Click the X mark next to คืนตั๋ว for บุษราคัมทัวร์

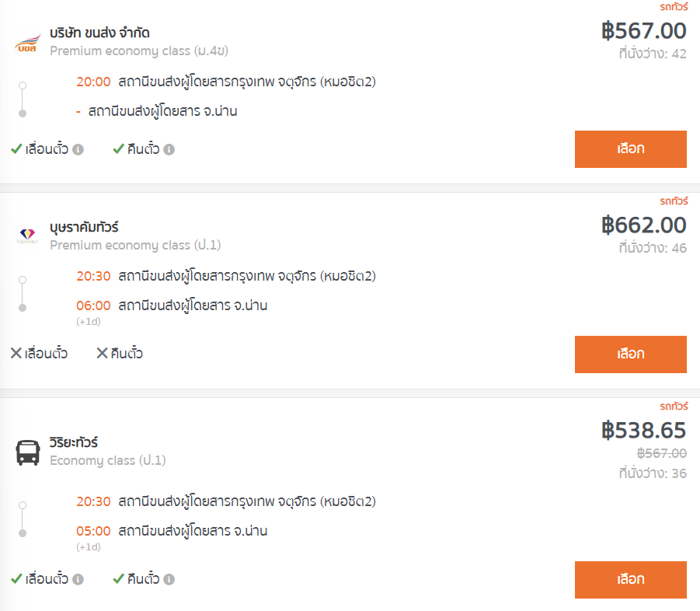click(x=103, y=353)
